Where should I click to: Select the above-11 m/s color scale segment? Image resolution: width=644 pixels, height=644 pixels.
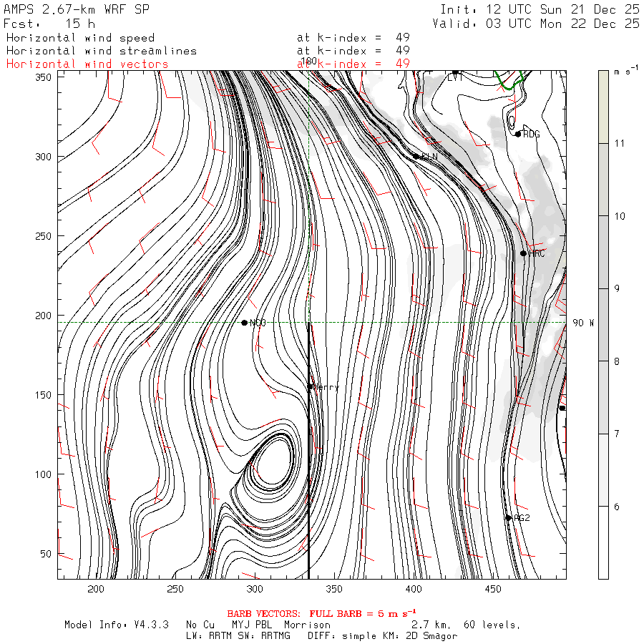click(x=603, y=107)
